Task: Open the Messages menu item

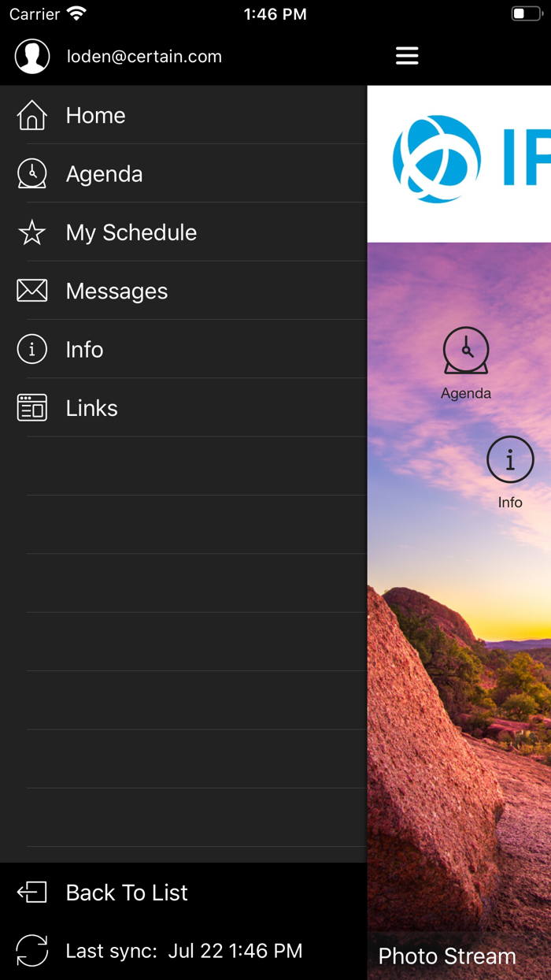Action: (x=183, y=291)
